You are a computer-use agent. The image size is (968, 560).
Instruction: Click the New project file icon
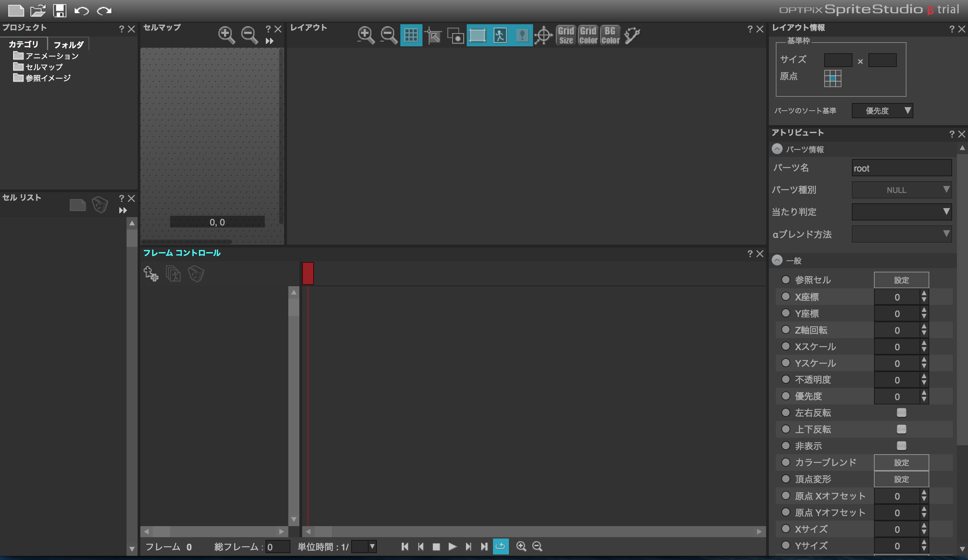[16, 10]
